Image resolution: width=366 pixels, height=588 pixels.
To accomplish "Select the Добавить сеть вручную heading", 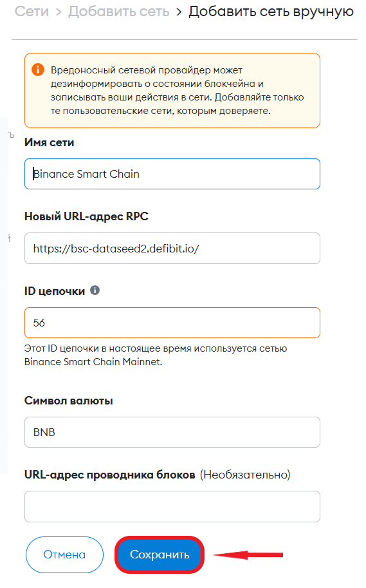I will pyautogui.click(x=271, y=12).
